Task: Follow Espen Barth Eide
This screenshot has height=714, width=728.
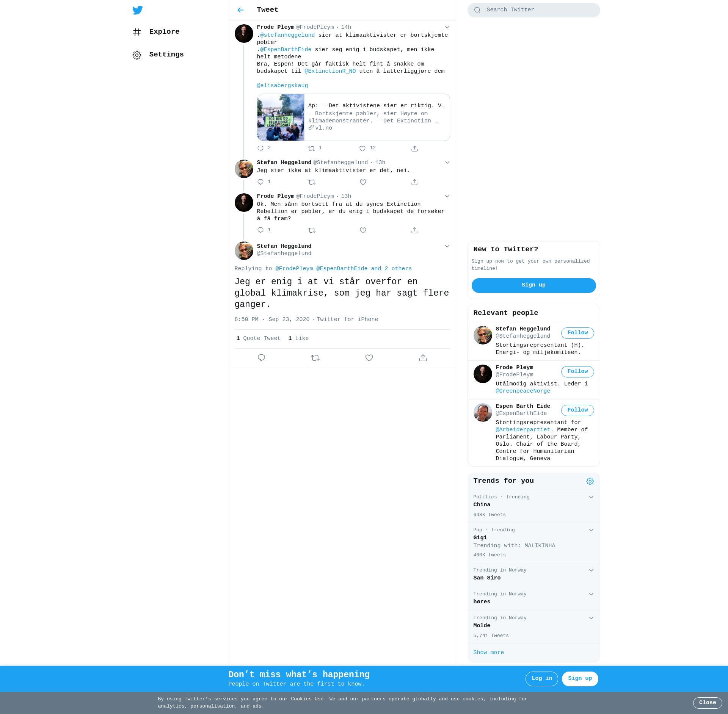Action: [577, 410]
